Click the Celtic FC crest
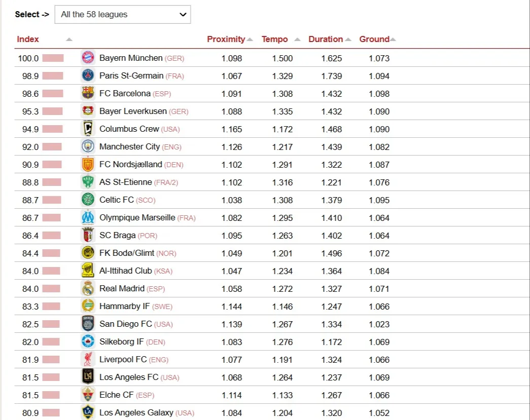The image size is (530, 420). coord(88,200)
